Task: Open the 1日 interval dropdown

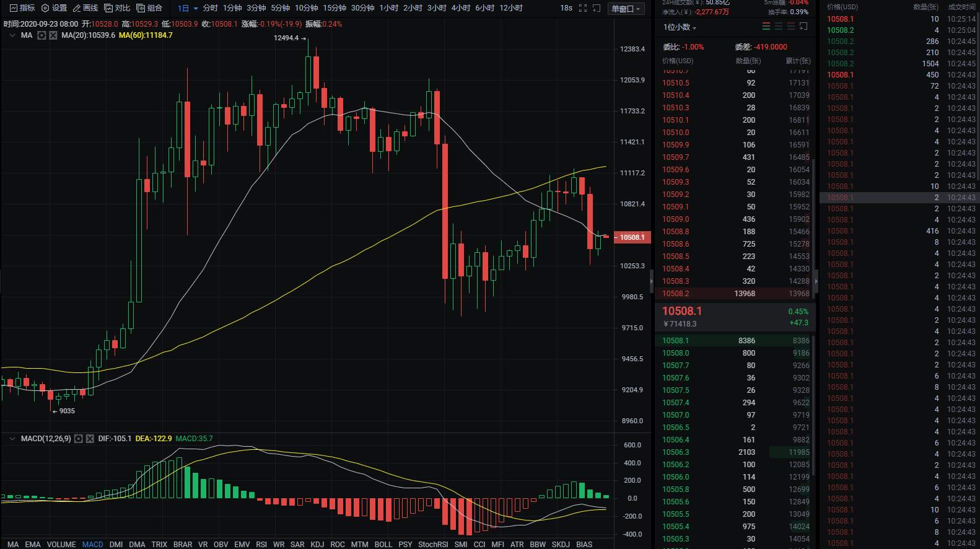Action: [x=188, y=8]
